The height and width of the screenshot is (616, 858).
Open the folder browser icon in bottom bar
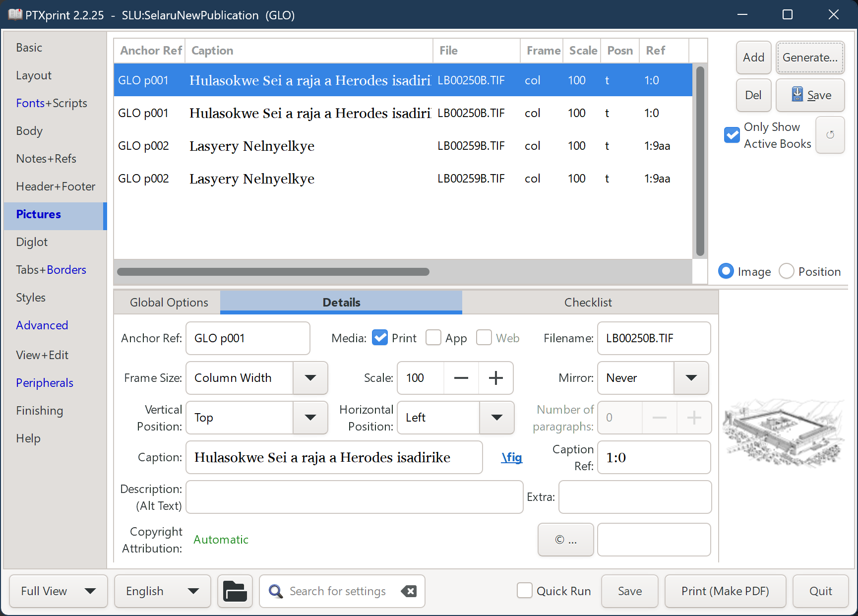coord(235,591)
